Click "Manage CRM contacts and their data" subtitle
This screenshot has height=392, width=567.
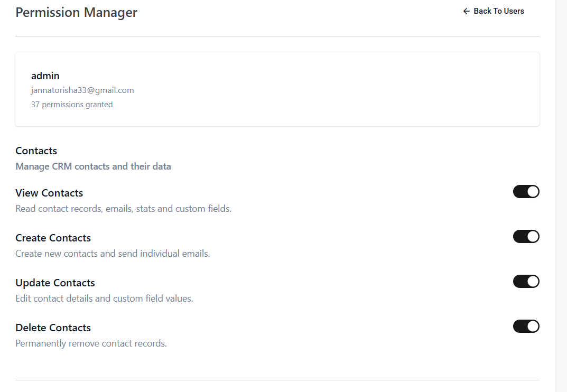tap(94, 166)
